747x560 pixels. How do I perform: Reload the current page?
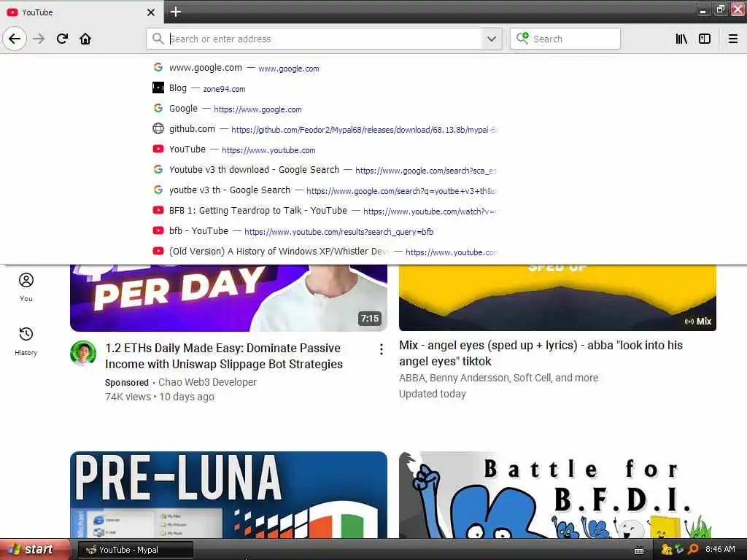(62, 39)
